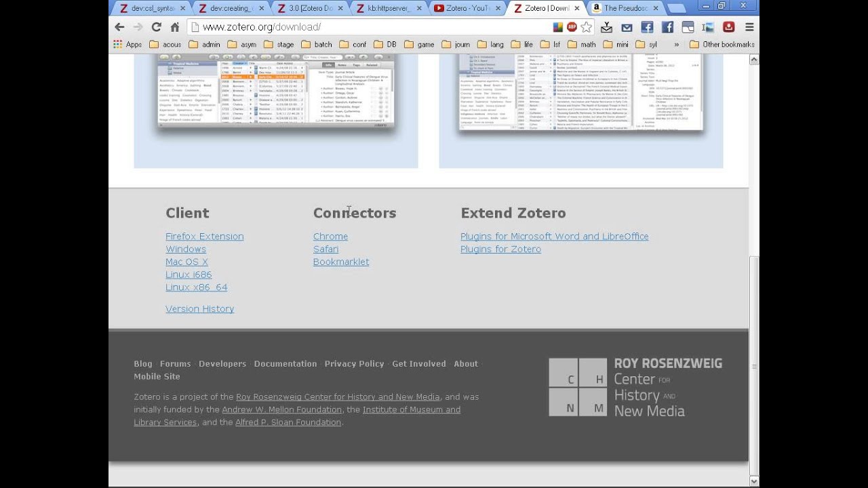This screenshot has width=868, height=488.
Task: Click the second Facebook extension icon
Action: click(x=667, y=27)
